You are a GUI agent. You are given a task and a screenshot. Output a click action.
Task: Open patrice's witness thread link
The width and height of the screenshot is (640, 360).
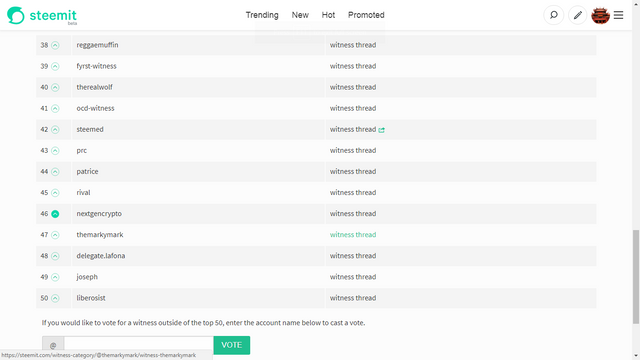click(353, 171)
